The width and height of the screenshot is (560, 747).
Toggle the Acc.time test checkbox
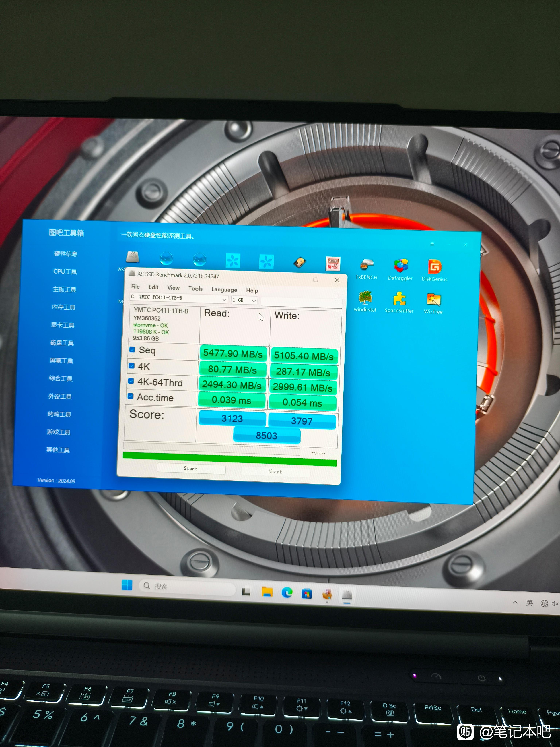(x=130, y=396)
